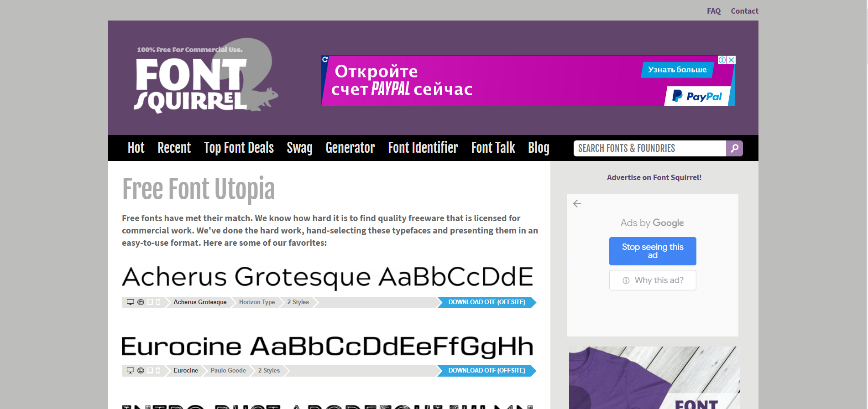Click the 'Why this ad?' button
The height and width of the screenshot is (409, 868).
tap(653, 280)
